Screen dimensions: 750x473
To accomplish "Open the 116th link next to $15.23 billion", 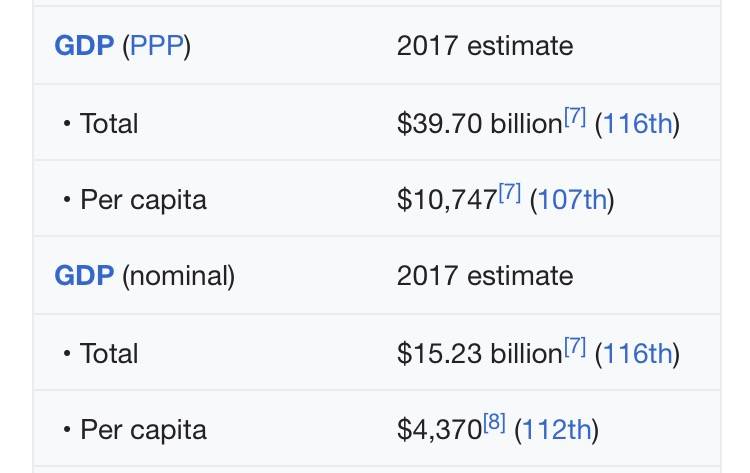I will (x=637, y=353).
